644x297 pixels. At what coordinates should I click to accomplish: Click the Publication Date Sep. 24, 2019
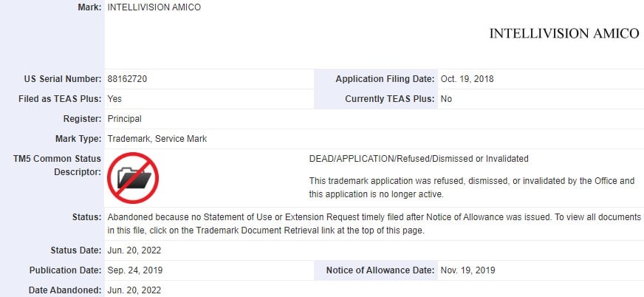click(x=134, y=270)
